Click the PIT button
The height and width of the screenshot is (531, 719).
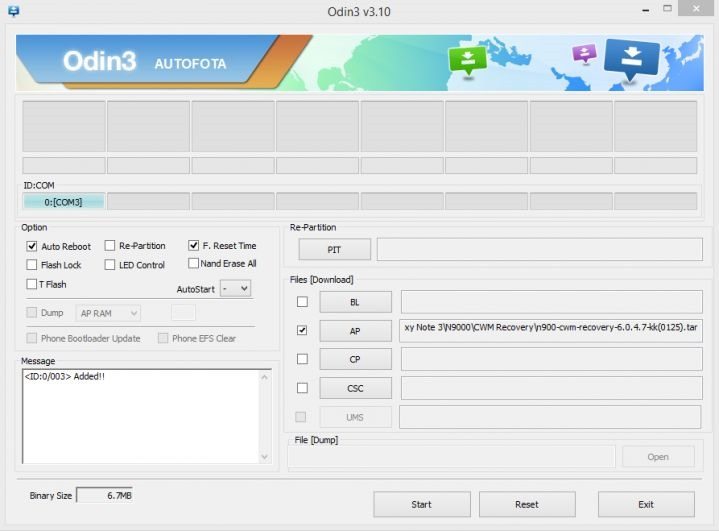334,249
